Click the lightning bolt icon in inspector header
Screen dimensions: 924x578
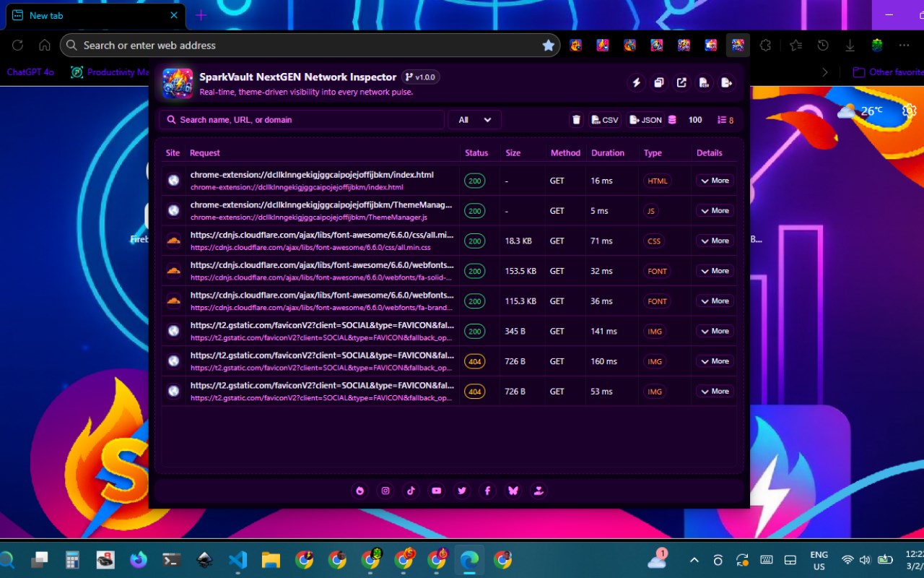pos(637,83)
